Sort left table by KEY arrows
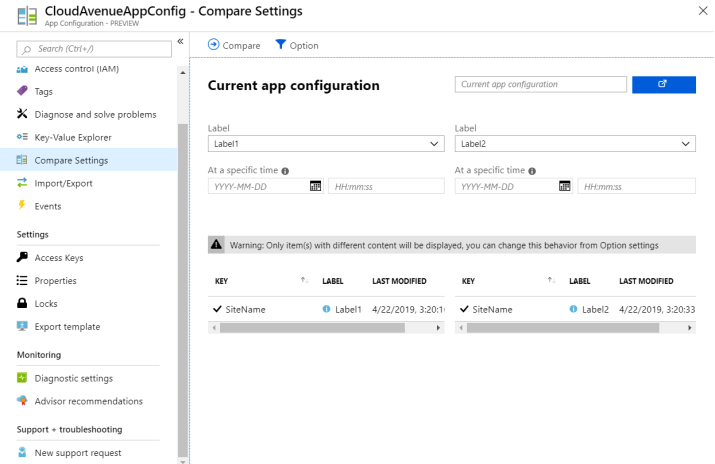715x464 pixels. click(x=305, y=280)
